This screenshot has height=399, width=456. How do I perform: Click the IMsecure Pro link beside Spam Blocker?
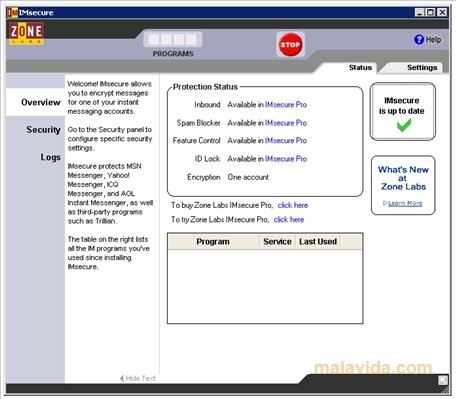286,123
